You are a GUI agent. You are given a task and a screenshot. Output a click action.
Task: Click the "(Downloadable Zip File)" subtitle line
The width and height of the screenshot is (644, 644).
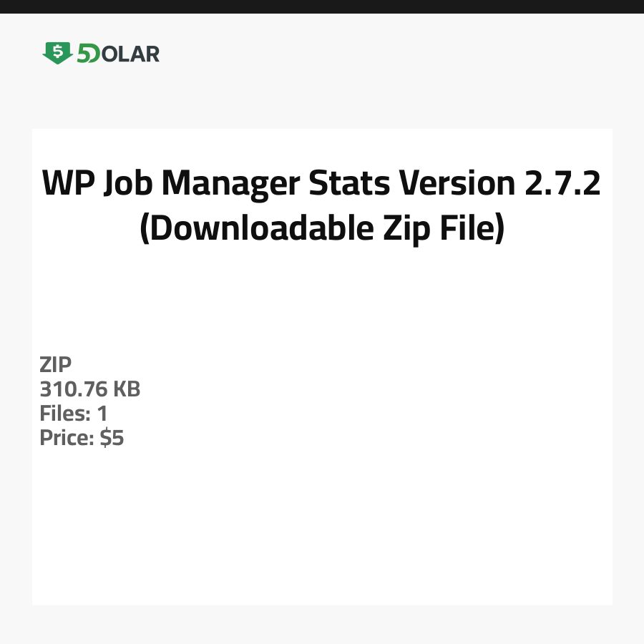point(322,229)
